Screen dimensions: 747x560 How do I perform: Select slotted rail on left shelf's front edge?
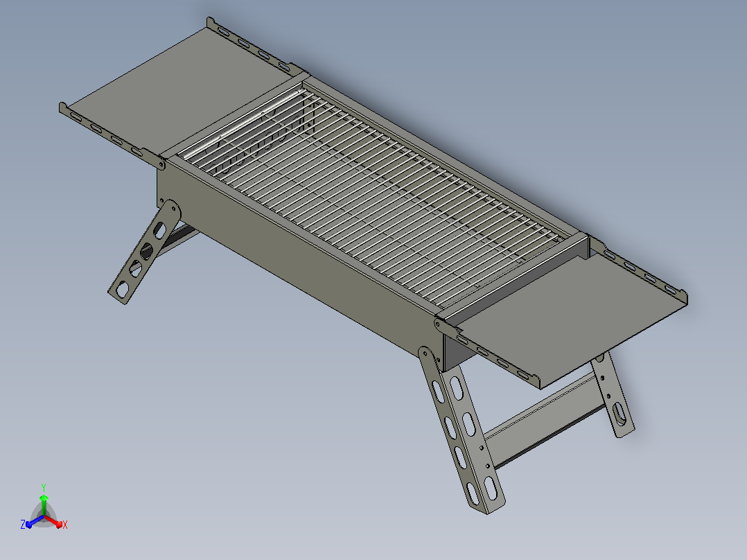pos(111,135)
